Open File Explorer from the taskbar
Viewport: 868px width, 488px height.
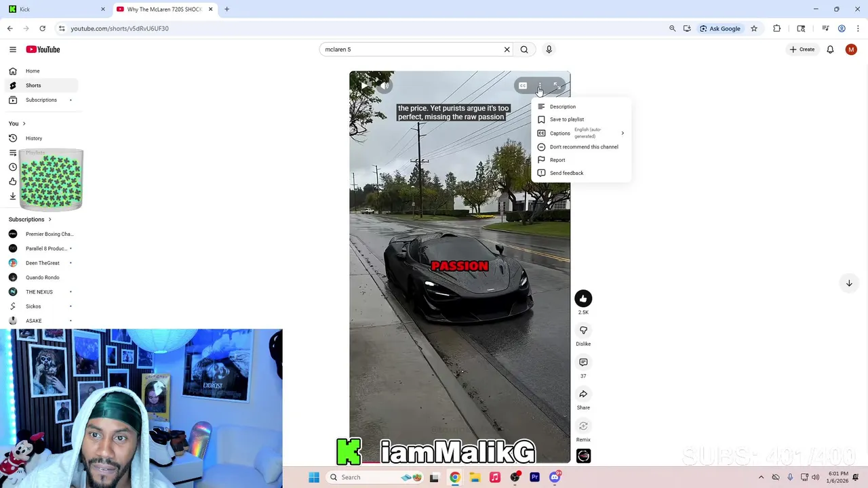tap(475, 477)
